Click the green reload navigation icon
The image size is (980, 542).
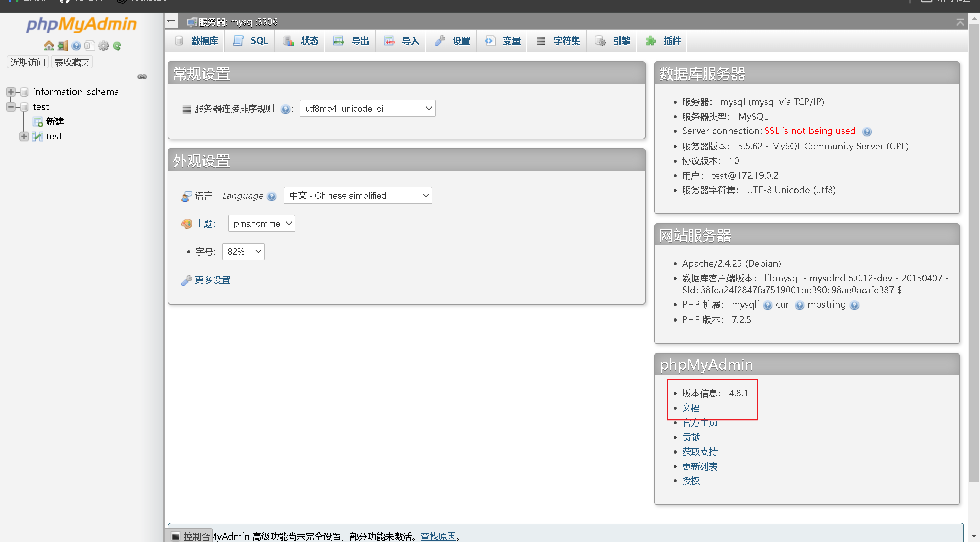pos(117,46)
